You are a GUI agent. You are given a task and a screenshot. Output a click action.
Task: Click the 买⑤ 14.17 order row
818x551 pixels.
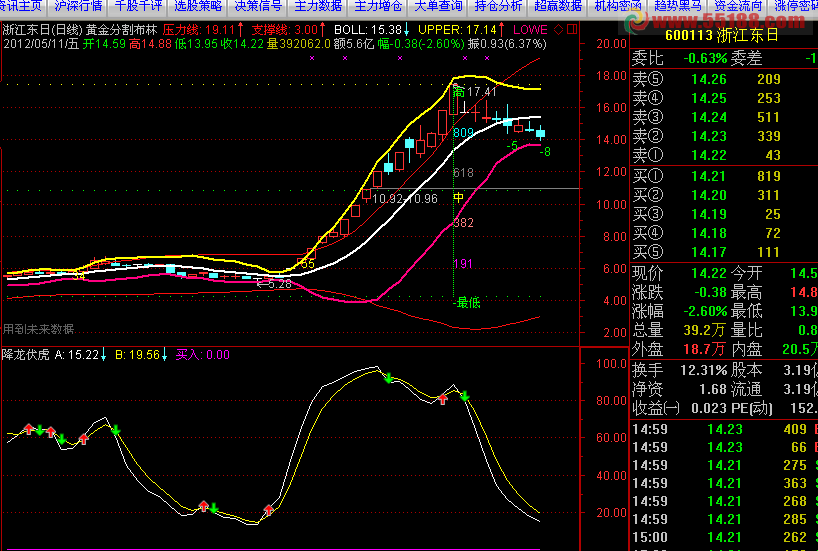pyautogui.click(x=724, y=252)
